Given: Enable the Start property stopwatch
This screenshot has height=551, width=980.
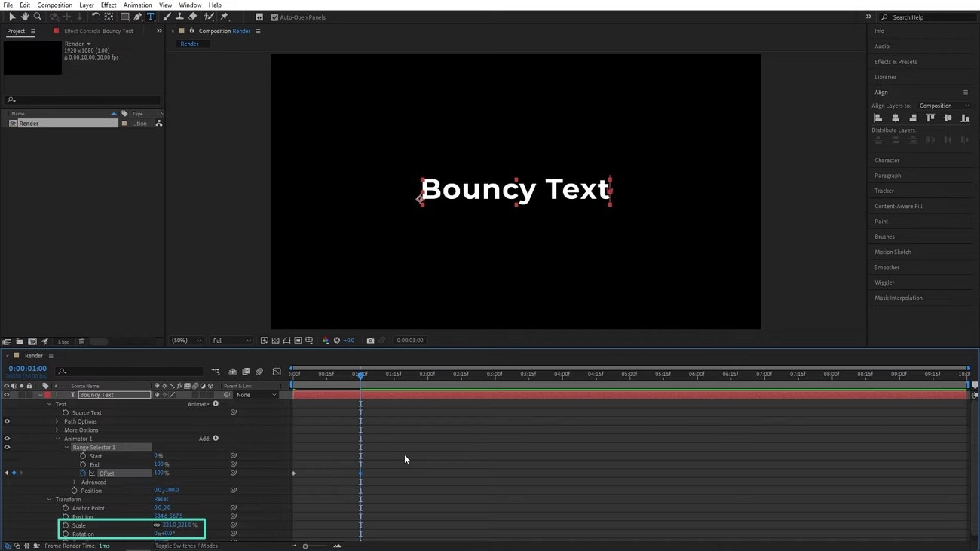Looking at the screenshot, I should [x=83, y=456].
